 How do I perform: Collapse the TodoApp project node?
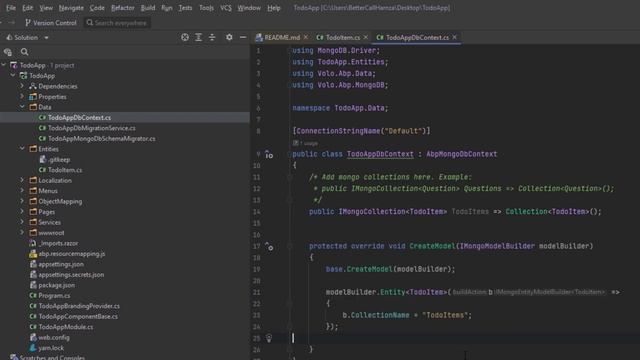[13, 76]
